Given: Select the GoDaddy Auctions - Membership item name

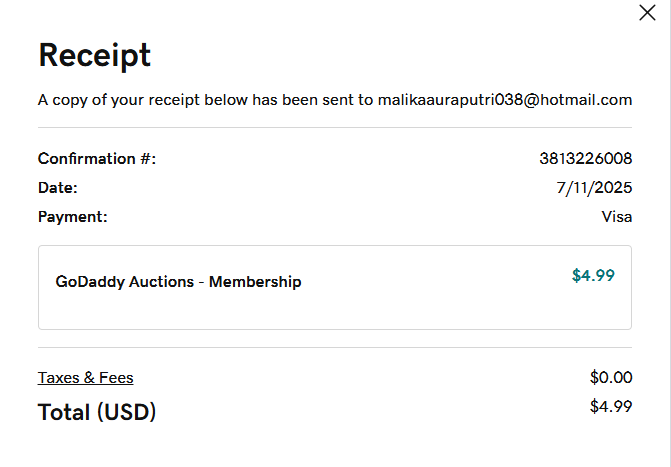Looking at the screenshot, I should [178, 282].
